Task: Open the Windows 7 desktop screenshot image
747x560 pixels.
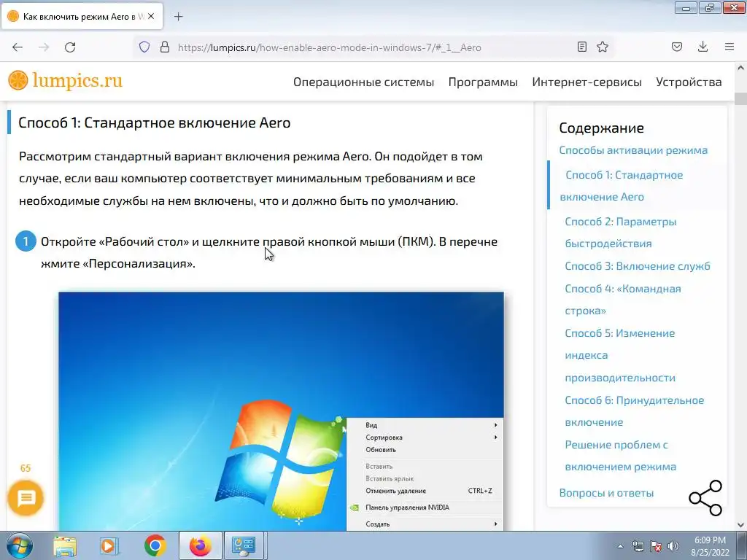Action: (x=281, y=411)
